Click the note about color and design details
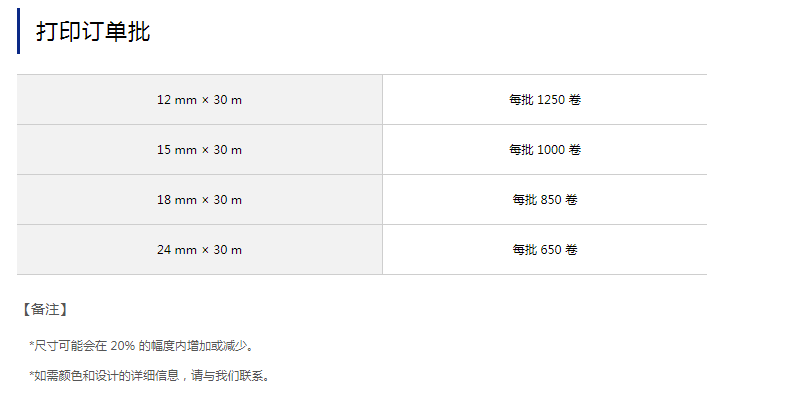 click(x=149, y=376)
